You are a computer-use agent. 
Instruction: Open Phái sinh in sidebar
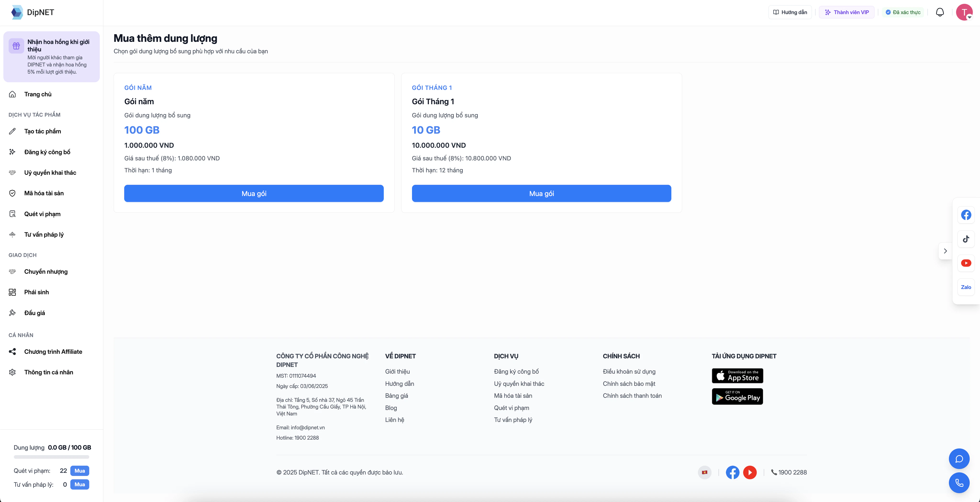(52, 292)
